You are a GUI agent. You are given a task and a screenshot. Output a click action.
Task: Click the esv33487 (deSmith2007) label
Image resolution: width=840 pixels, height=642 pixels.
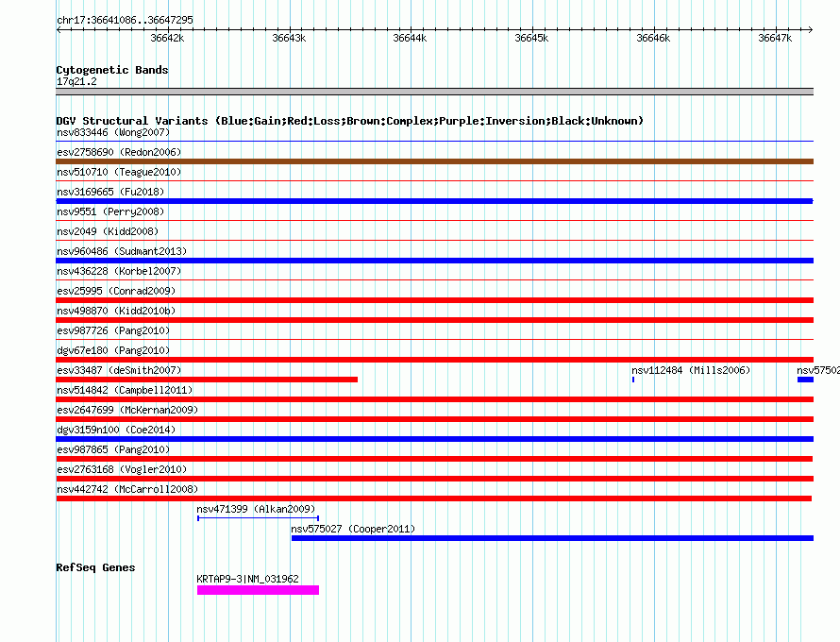[119, 370]
